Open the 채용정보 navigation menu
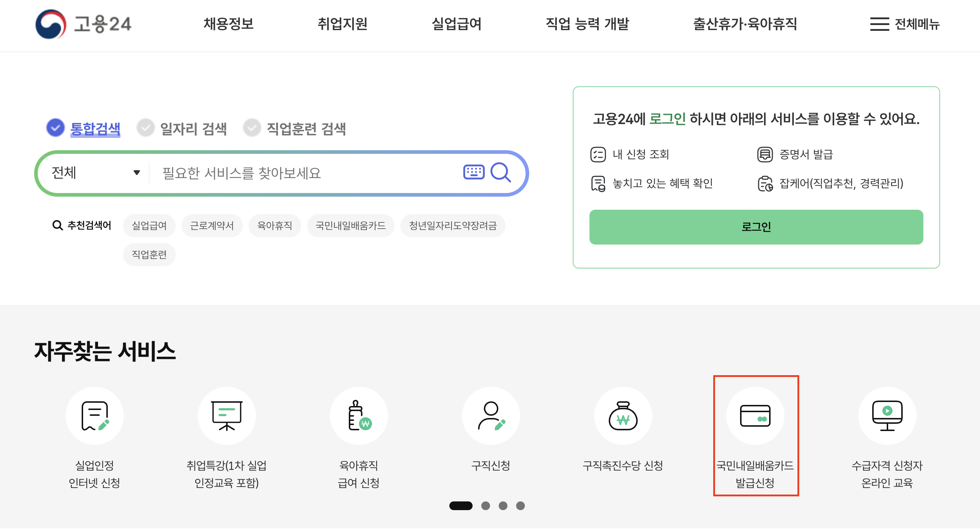 228,24
